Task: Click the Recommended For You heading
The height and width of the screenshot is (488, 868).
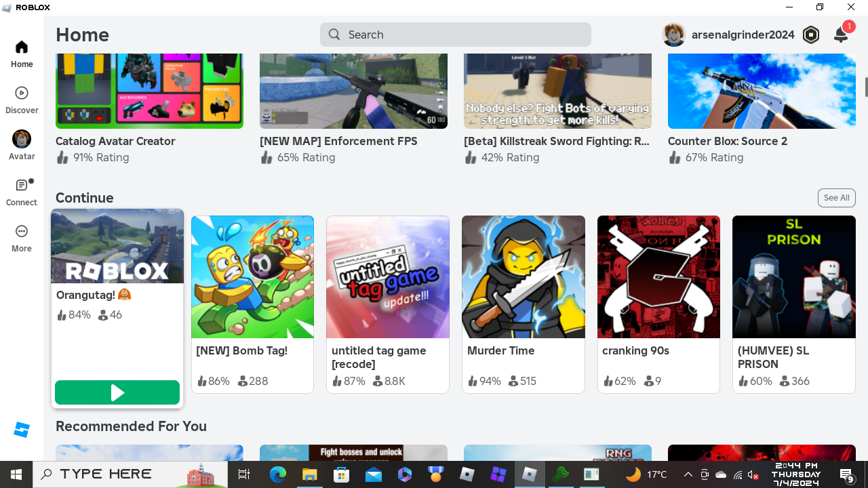Action: (x=131, y=426)
